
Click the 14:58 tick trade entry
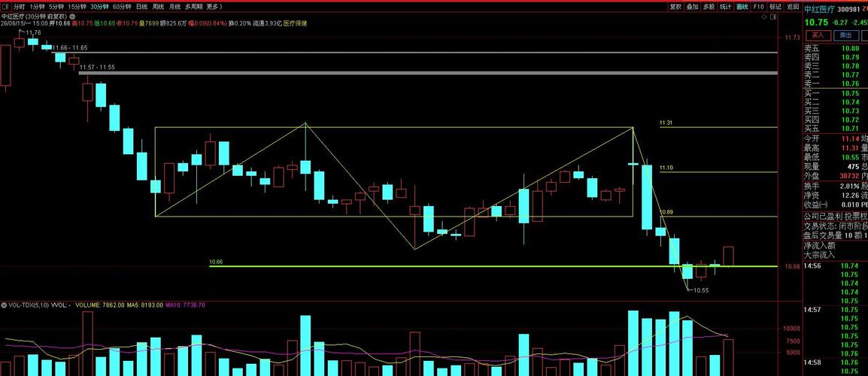pos(836,362)
